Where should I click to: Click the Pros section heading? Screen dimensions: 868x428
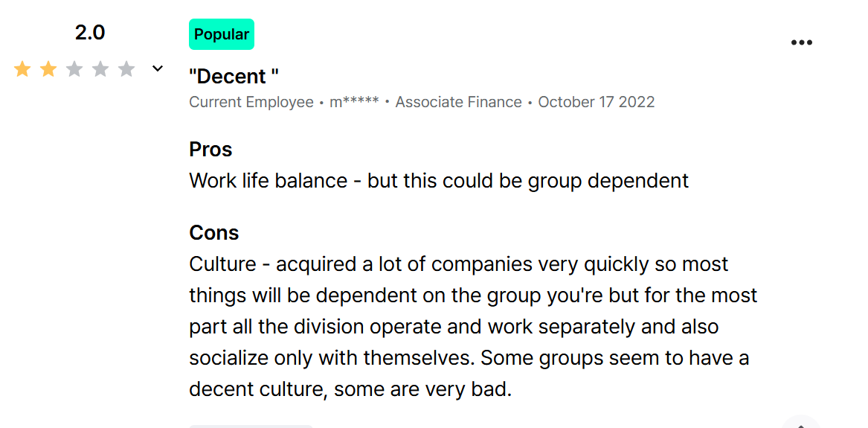click(x=210, y=150)
